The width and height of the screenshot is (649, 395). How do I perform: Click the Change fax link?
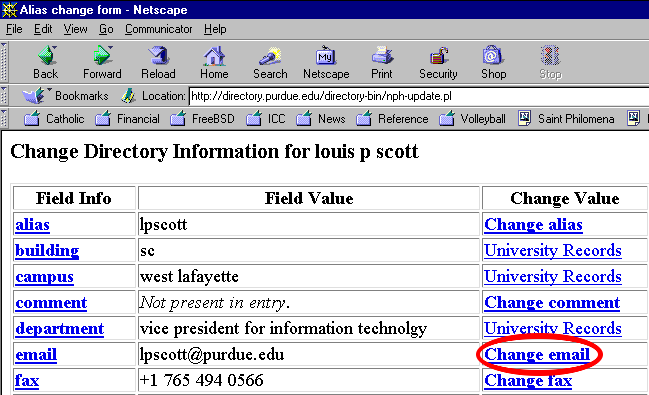[528, 381]
